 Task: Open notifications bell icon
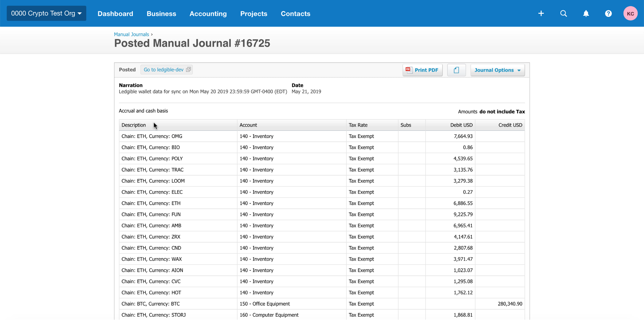point(586,13)
